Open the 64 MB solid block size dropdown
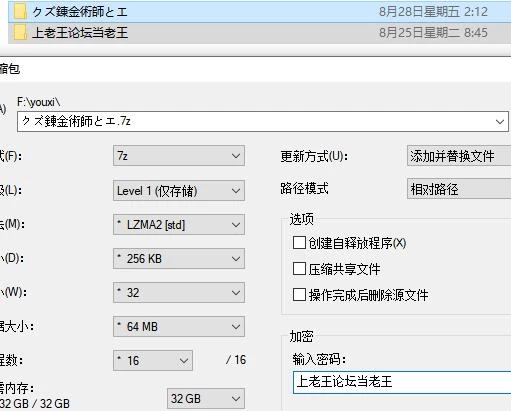The image size is (511, 411). tap(179, 327)
